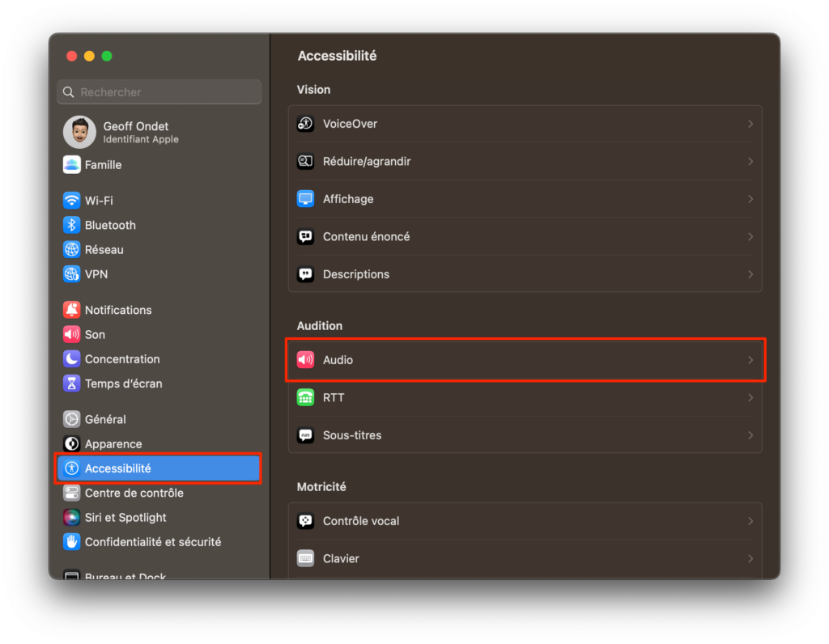This screenshot has height=644, width=829.
Task: Select Confidentialité et sécurité hand icon
Action: (71, 542)
